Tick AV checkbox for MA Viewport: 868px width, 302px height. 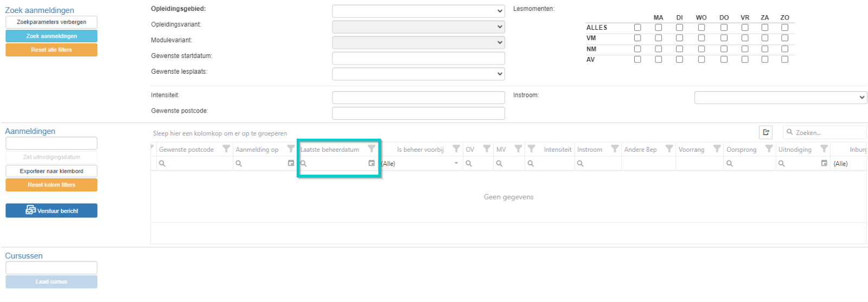(658, 59)
